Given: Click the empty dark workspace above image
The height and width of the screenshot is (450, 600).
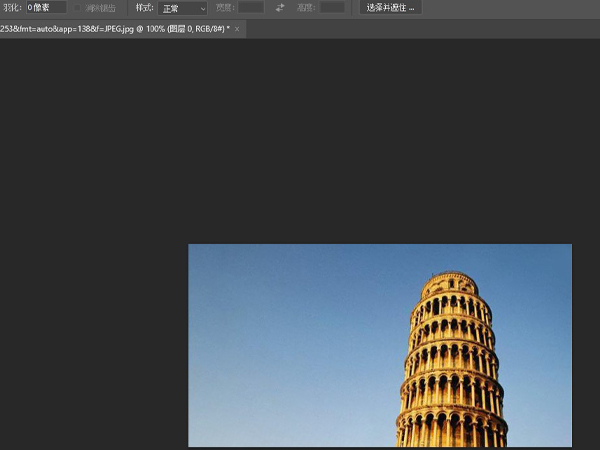Looking at the screenshot, I should point(300,140).
